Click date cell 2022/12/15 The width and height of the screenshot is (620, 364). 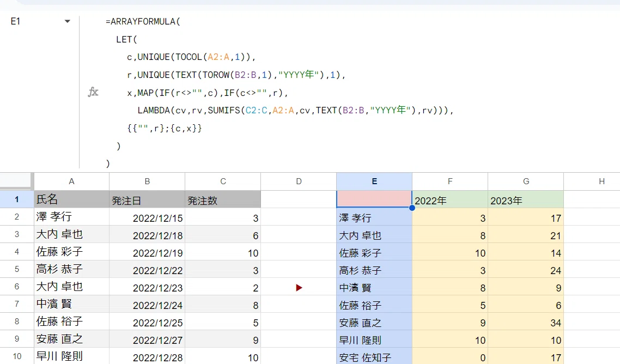click(x=147, y=217)
